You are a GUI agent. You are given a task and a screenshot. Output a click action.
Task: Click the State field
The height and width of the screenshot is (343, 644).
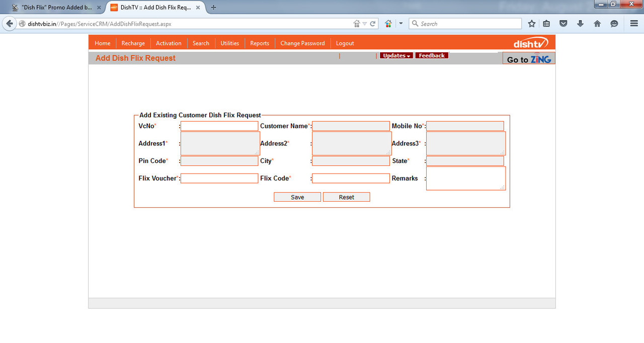[x=465, y=161]
